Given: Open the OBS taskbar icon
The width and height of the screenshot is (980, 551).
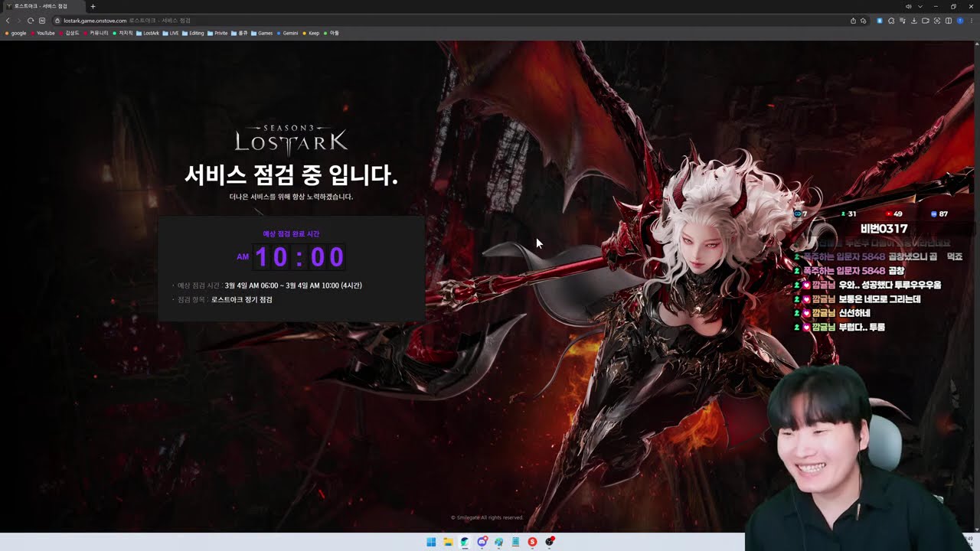Looking at the screenshot, I should point(550,542).
